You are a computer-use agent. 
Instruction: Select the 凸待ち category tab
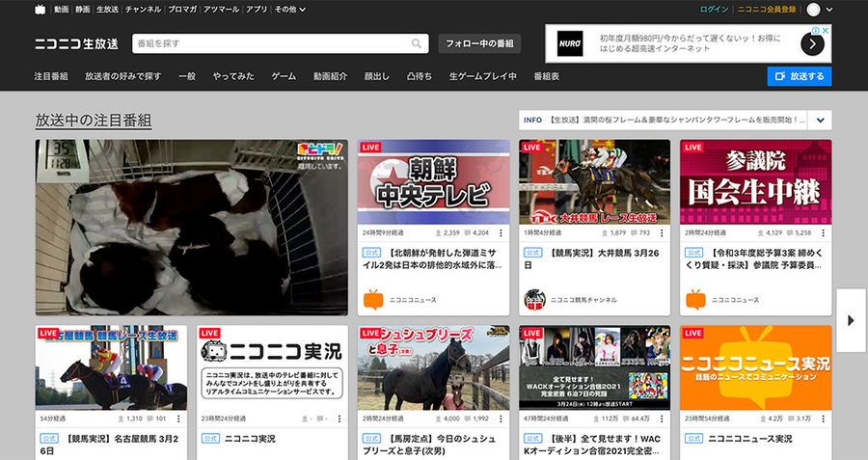point(420,76)
